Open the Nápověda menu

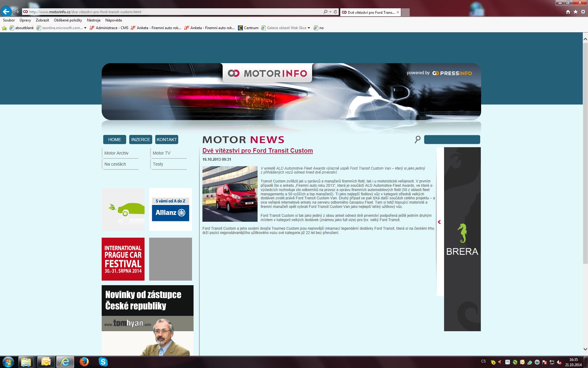click(114, 20)
